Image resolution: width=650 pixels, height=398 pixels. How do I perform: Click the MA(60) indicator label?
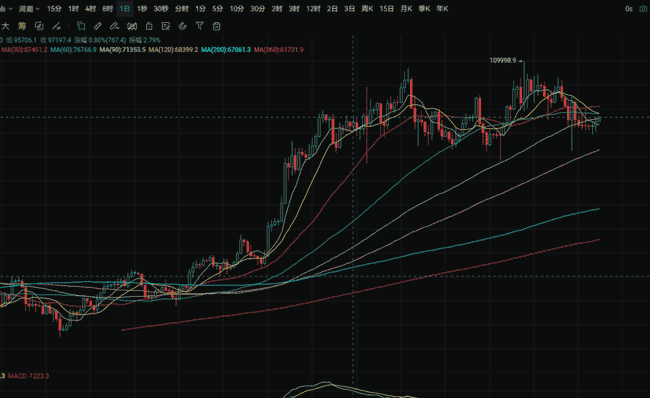[73, 50]
